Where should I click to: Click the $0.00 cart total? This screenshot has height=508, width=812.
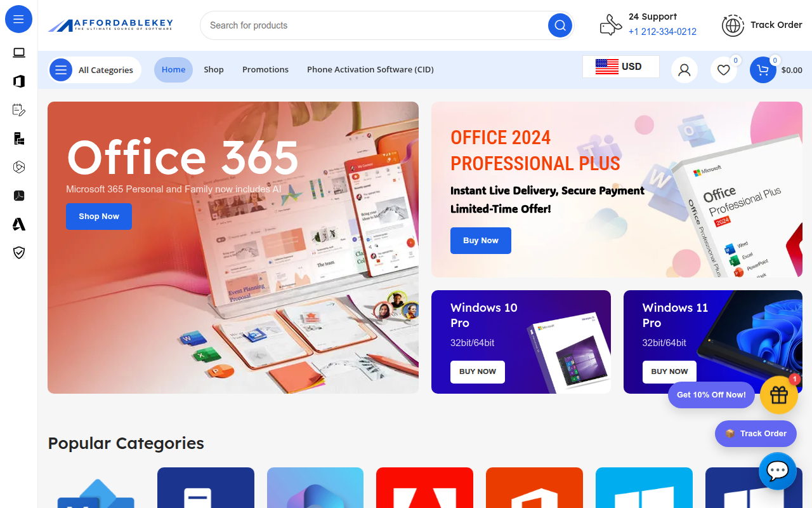[x=792, y=70]
